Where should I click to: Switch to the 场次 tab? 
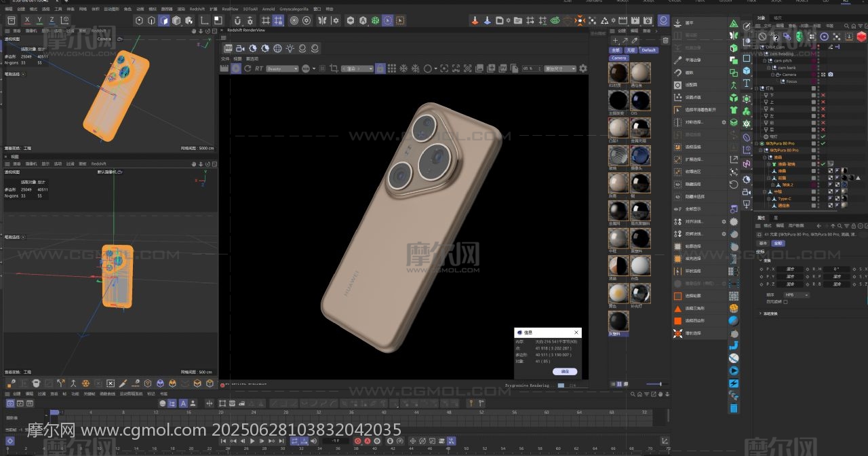[778, 18]
